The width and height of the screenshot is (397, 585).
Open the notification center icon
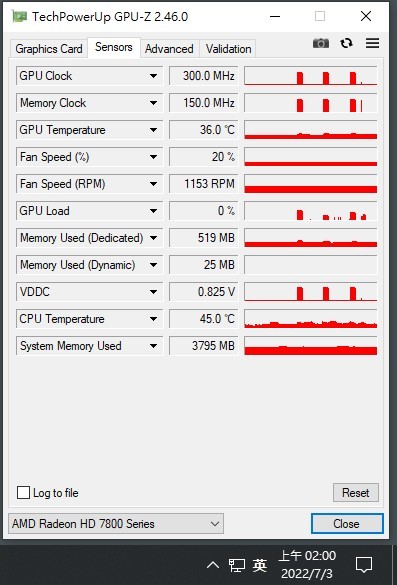click(x=364, y=565)
